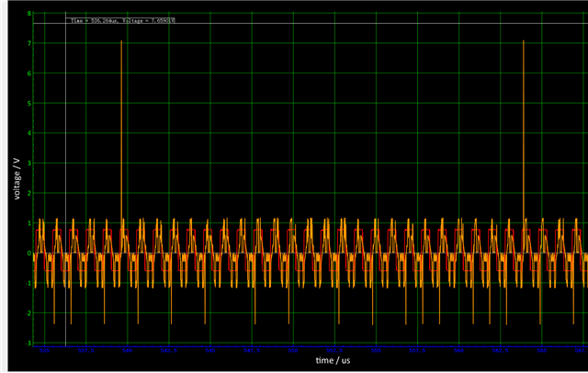Click the '562.5' time axis tick label
The width and height of the screenshot is (588, 373).
pos(500,351)
